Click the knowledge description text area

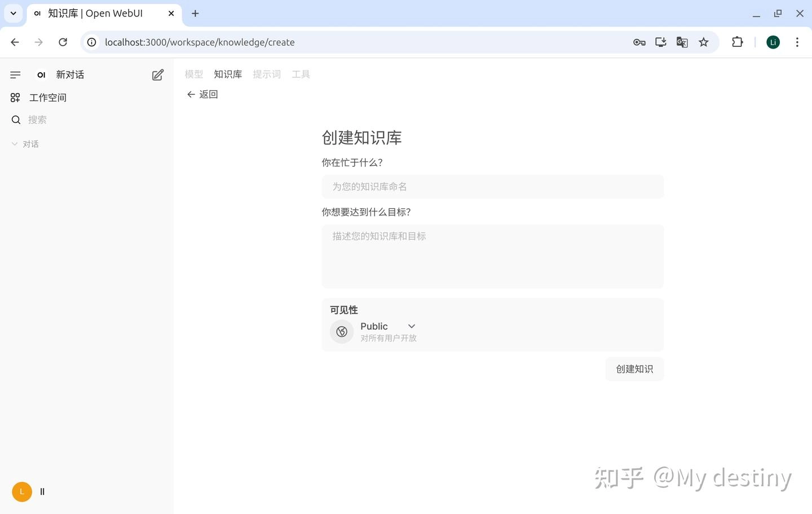coord(492,256)
